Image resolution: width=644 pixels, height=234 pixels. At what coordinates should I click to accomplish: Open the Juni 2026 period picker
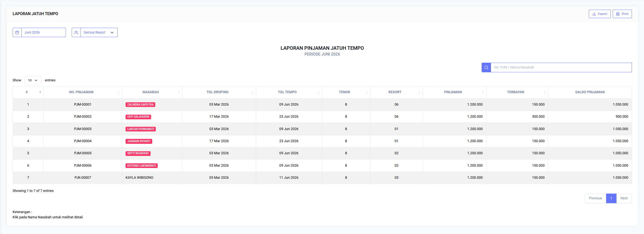[x=43, y=32]
